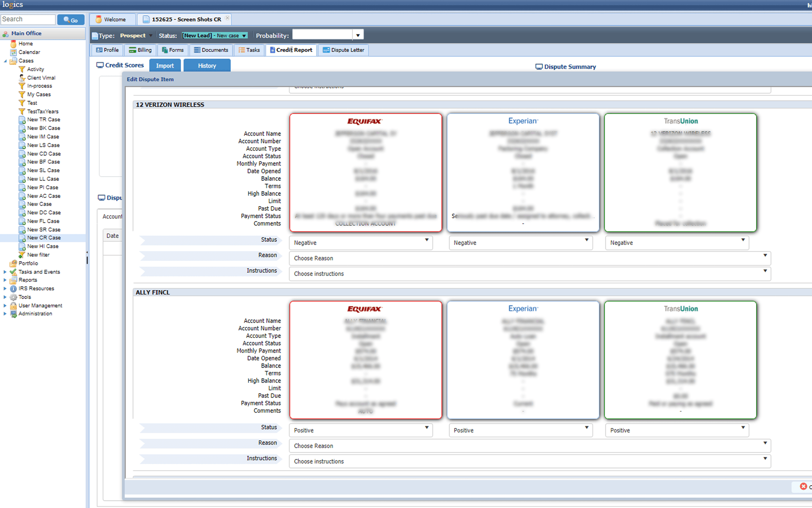Screen dimensions: 812x508
Task: Click into the Search input field
Action: tap(28, 19)
